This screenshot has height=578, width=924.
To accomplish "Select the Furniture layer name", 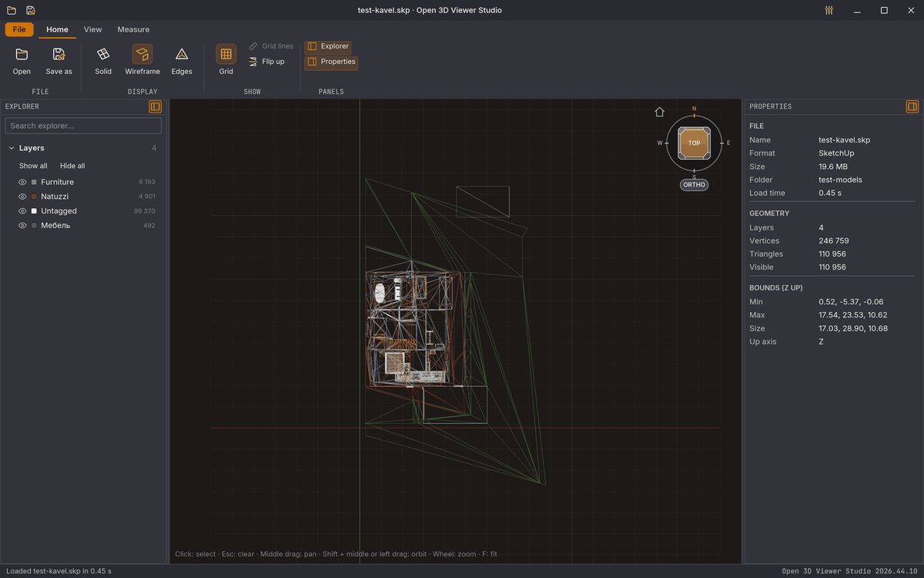I will coord(58,182).
